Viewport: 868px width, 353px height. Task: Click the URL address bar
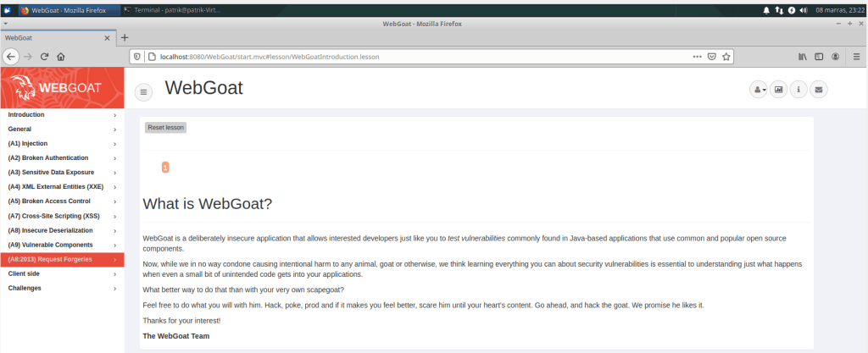point(407,57)
